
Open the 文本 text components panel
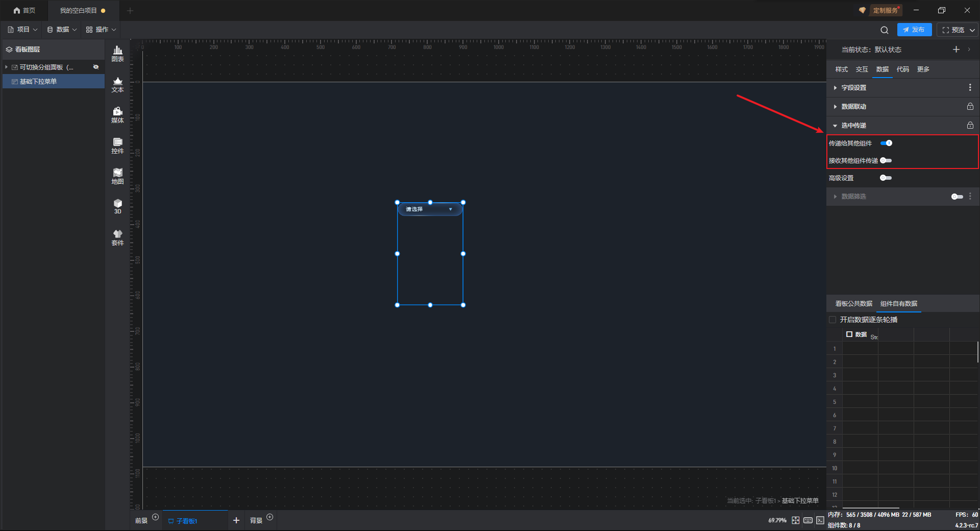tap(117, 84)
